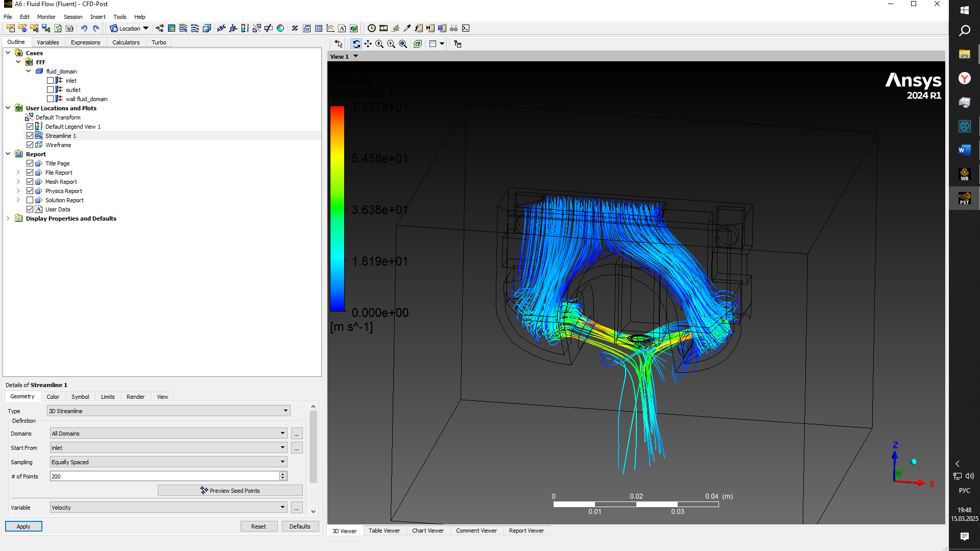Open the Command Editor terminal icon
The height and width of the screenshot is (551, 980).
[x=466, y=28]
